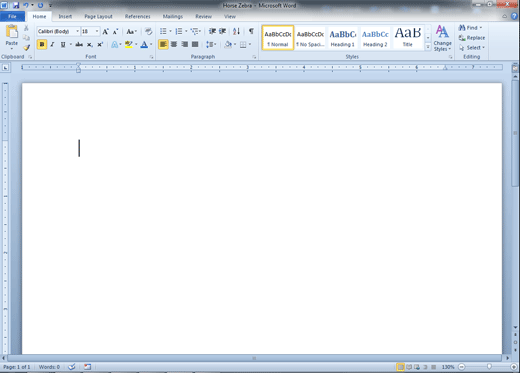
Task: Switch to the Insert tab
Action: pyautogui.click(x=65, y=16)
